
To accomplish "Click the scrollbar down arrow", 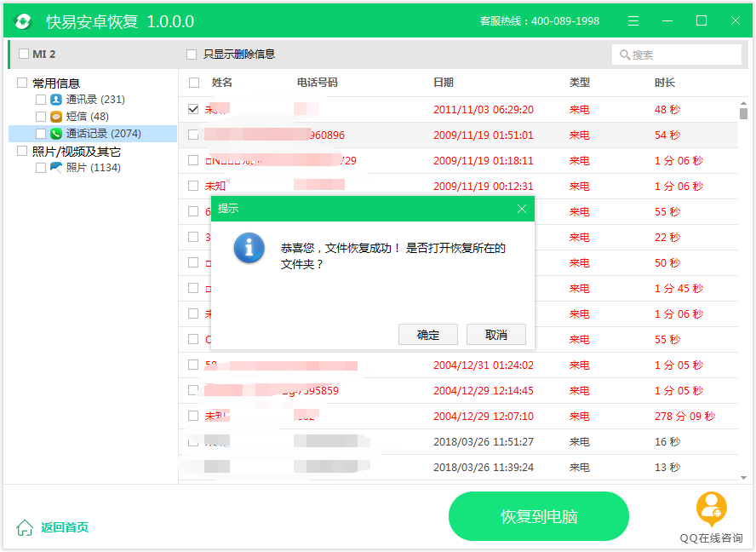I will pos(743,478).
